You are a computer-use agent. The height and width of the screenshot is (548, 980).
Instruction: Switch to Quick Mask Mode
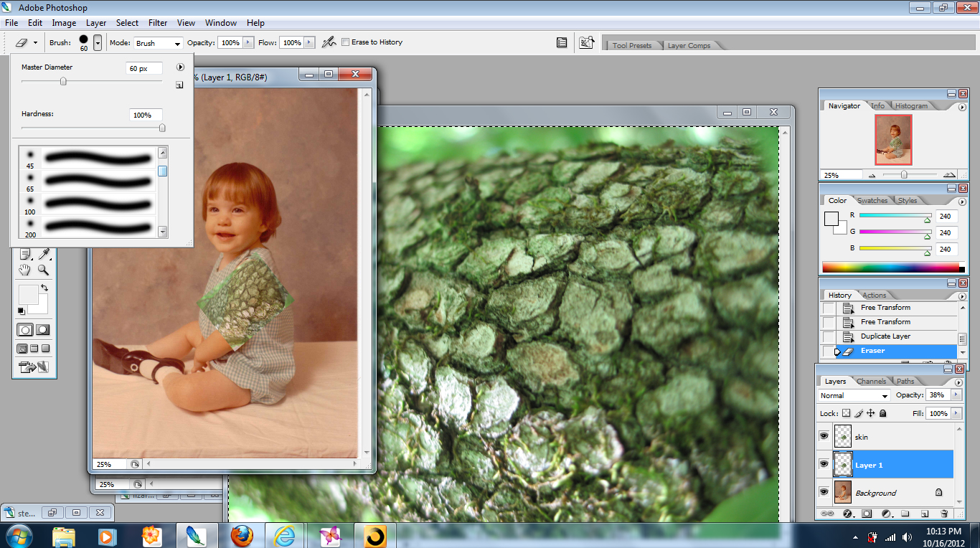coord(43,330)
